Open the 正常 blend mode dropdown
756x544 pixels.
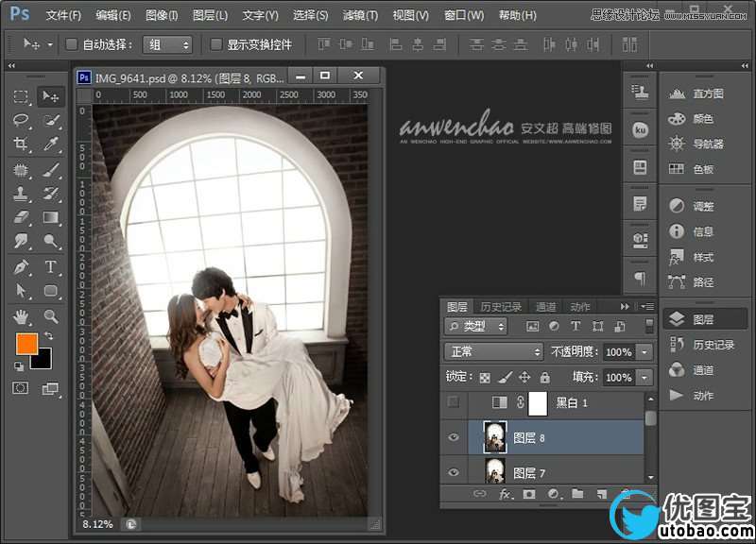(x=493, y=351)
